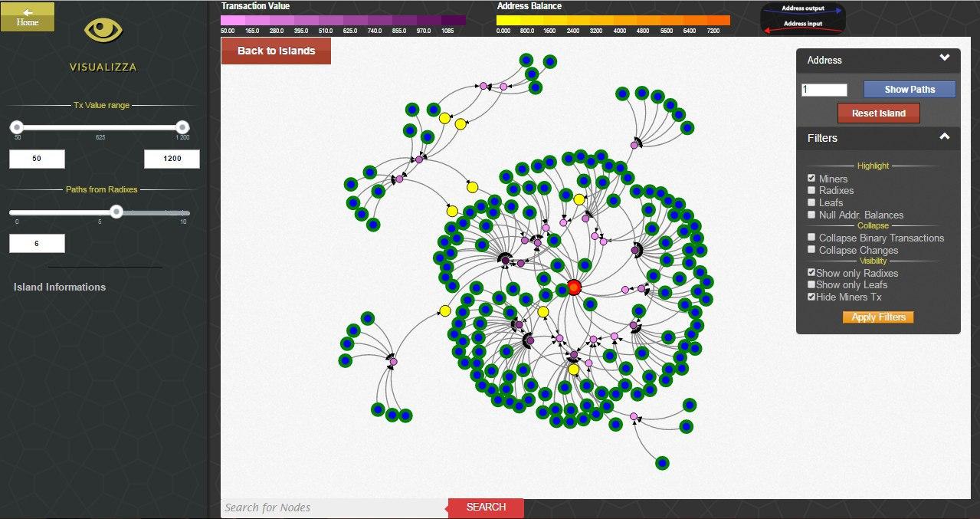Enable the Radixes highlight checkbox
The width and height of the screenshot is (980, 519).
click(x=811, y=190)
